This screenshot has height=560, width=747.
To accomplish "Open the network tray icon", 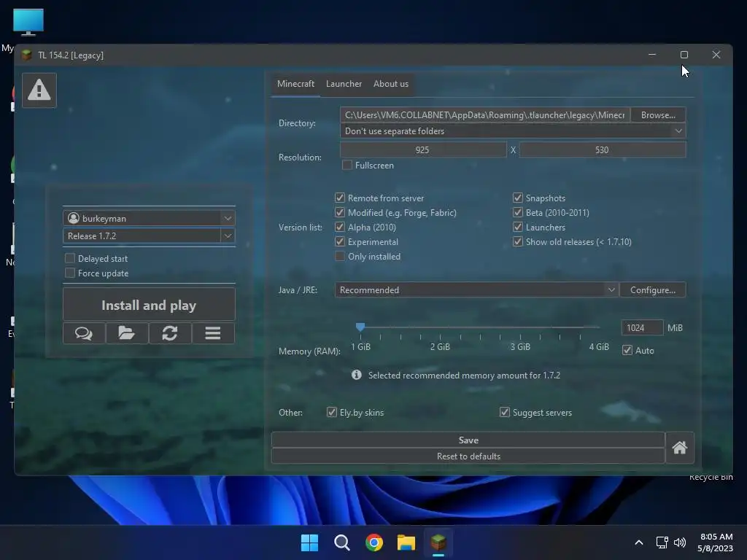I will (662, 542).
